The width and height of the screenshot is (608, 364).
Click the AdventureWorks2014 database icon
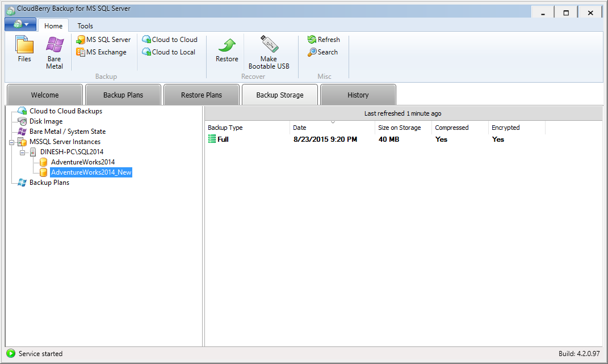coord(43,162)
